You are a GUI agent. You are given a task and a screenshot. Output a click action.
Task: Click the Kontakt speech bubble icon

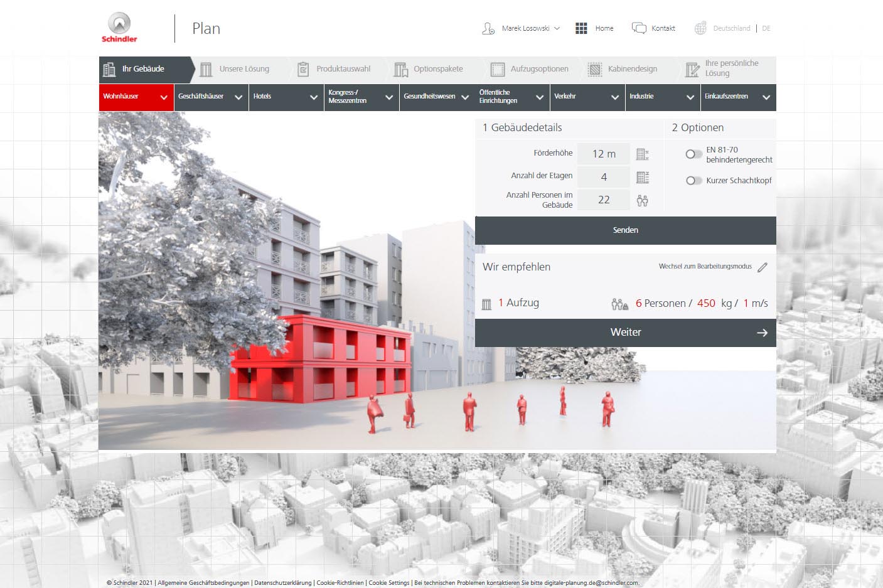(x=639, y=28)
